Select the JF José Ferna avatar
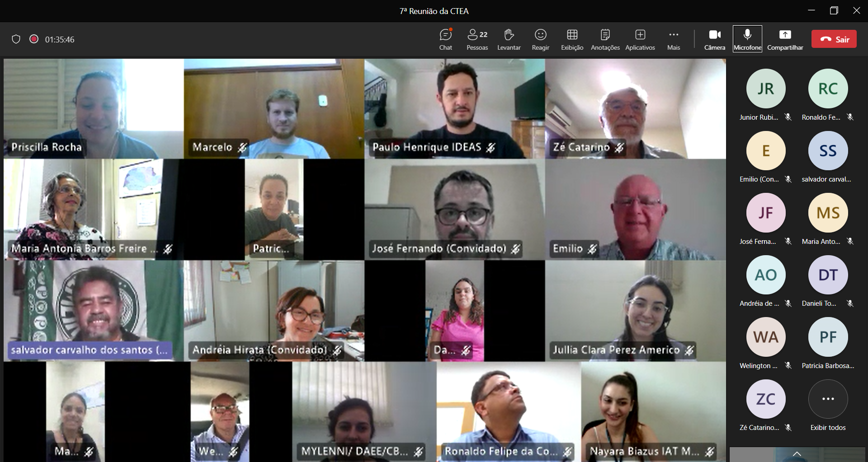This screenshot has height=462, width=868. point(766,213)
